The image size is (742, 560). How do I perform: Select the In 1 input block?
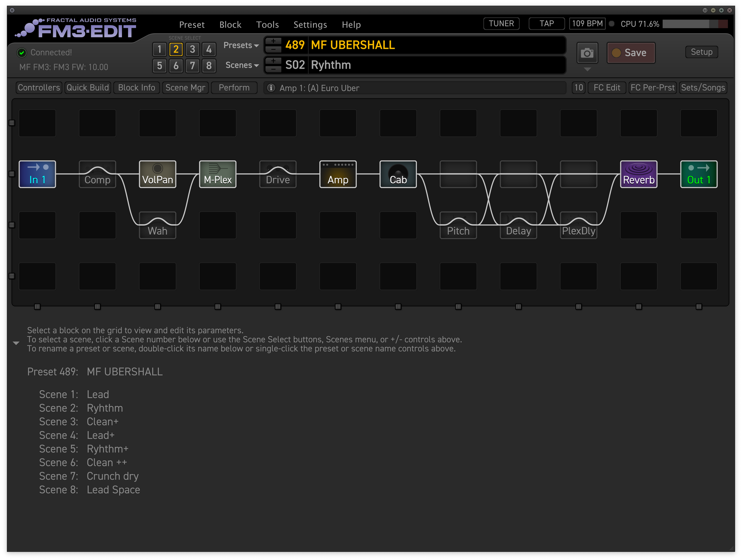[x=37, y=174]
